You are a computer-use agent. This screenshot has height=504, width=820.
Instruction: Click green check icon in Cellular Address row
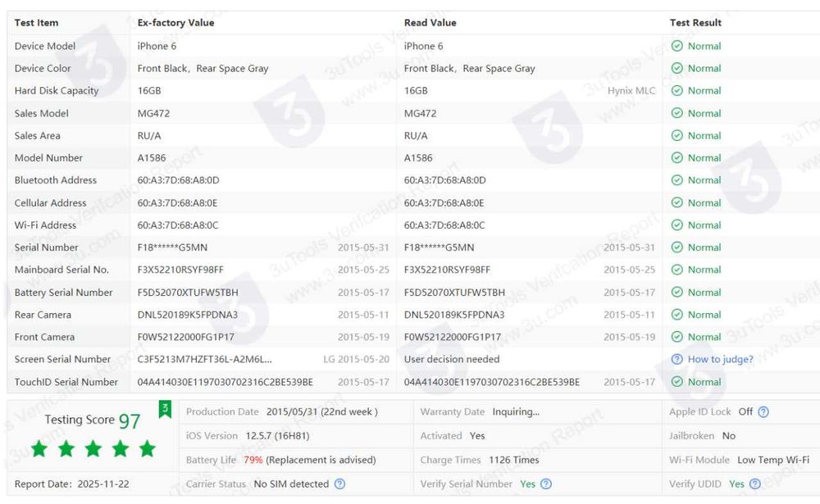676,202
